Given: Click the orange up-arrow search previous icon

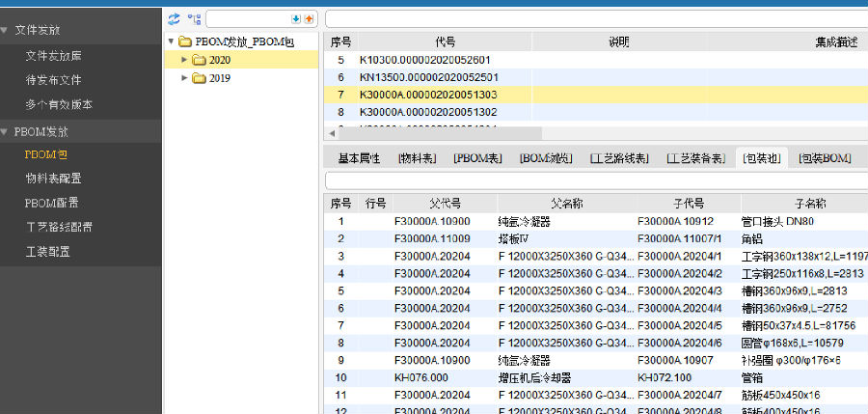Looking at the screenshot, I should pos(309,18).
